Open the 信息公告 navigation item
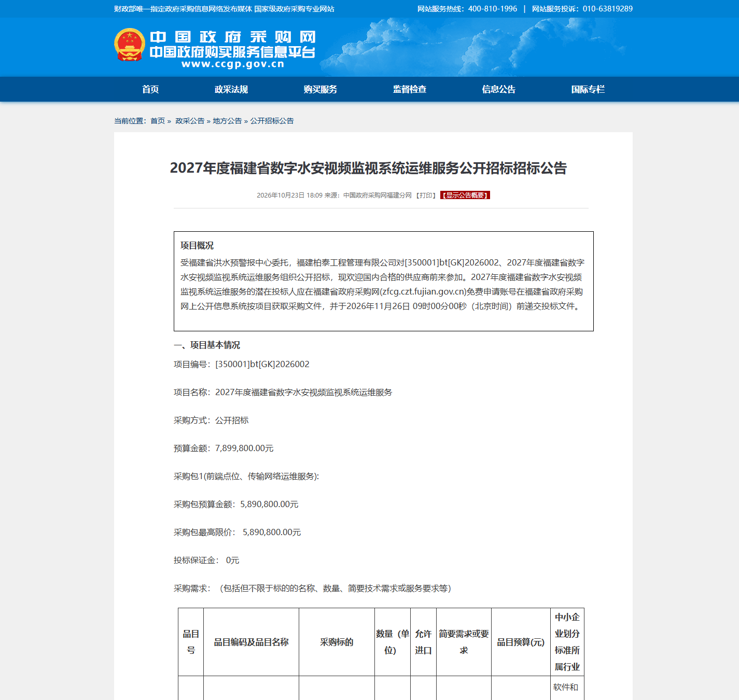The width and height of the screenshot is (739, 700). tap(499, 89)
